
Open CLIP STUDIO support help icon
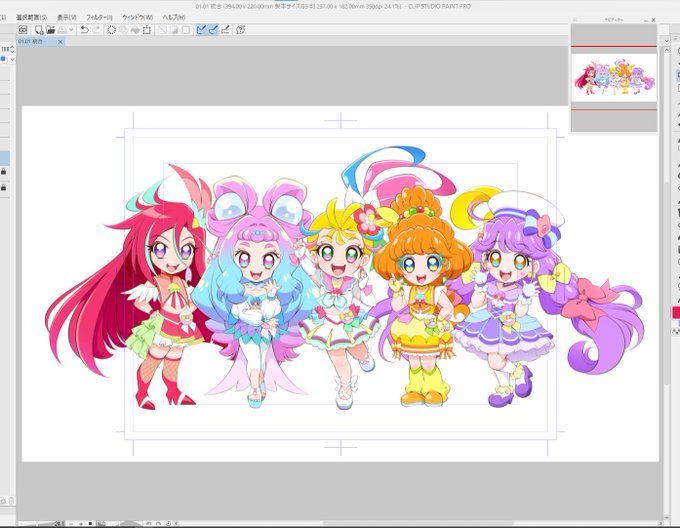pos(241,29)
